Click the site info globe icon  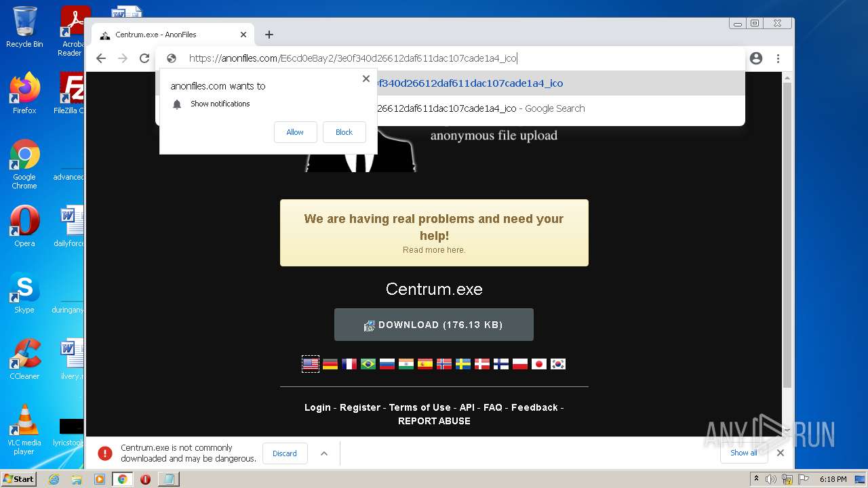pos(172,58)
